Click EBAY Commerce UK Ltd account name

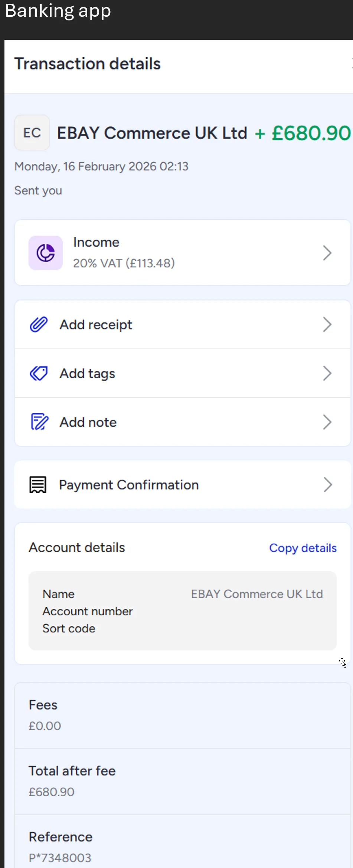click(x=257, y=594)
